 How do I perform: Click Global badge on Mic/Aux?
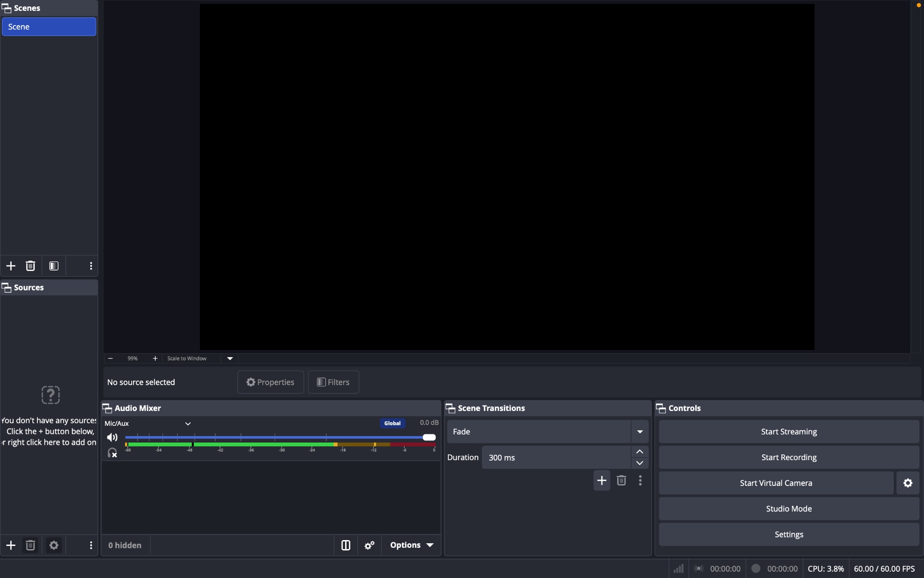click(393, 423)
